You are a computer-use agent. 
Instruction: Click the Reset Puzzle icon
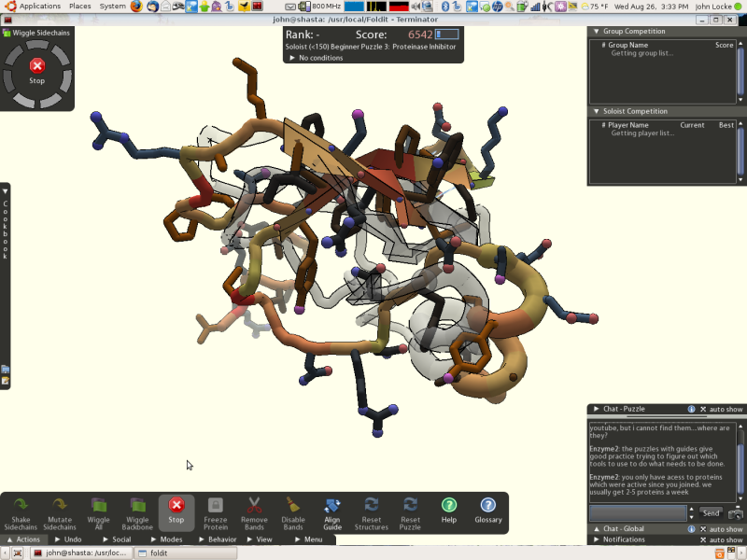[x=410, y=505]
